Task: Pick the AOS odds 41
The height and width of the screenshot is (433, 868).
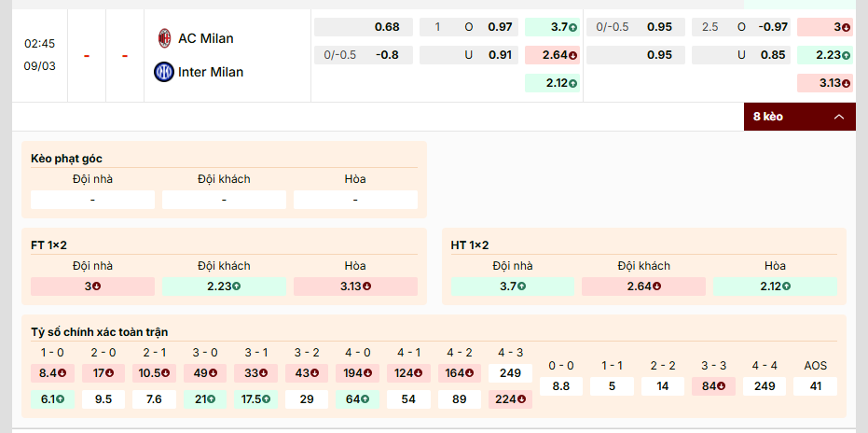Action: (x=815, y=386)
